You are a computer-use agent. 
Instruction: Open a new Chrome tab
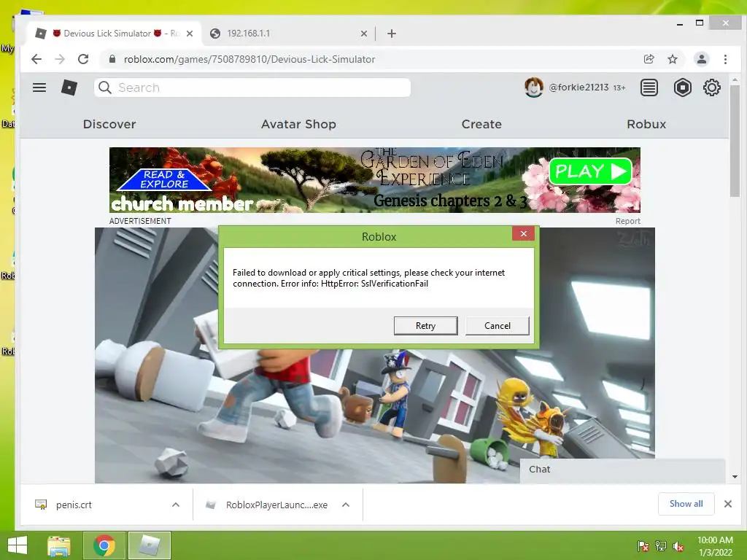pyautogui.click(x=392, y=34)
